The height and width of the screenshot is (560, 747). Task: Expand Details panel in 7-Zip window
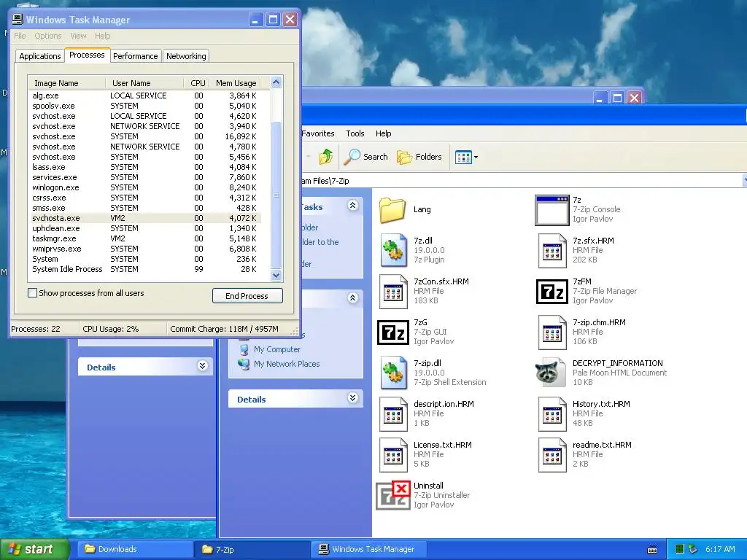click(352, 398)
